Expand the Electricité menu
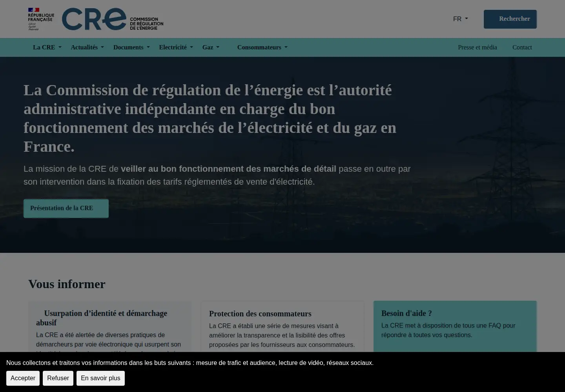Image resolution: width=565 pixels, height=392 pixels. [x=176, y=47]
